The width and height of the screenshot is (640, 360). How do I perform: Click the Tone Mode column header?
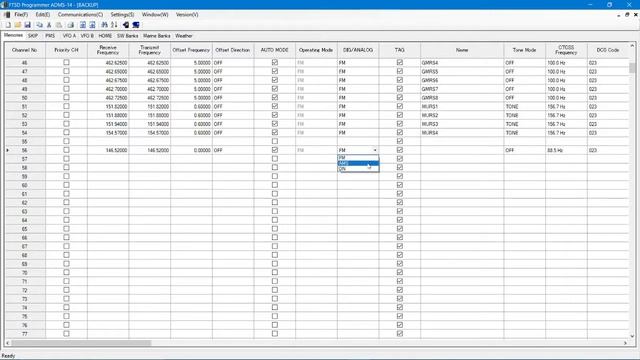(x=524, y=50)
